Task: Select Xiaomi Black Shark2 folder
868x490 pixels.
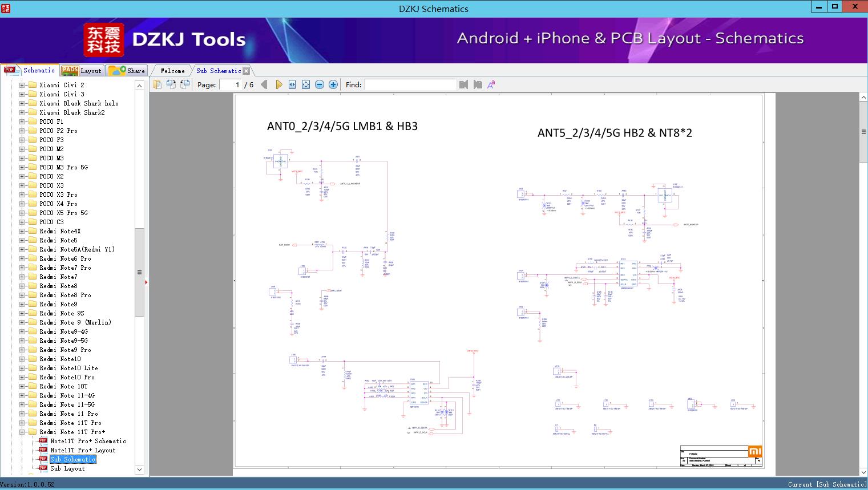Action: pos(72,112)
